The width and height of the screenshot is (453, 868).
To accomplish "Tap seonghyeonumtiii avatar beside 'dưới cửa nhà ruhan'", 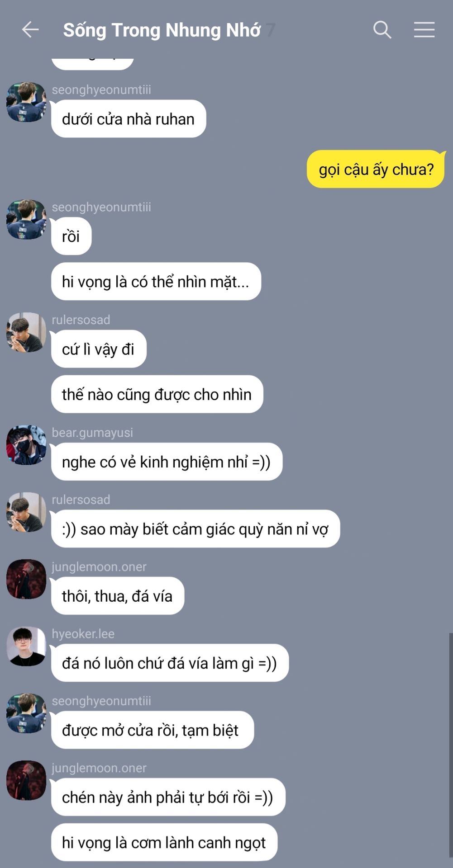I will coord(26,102).
